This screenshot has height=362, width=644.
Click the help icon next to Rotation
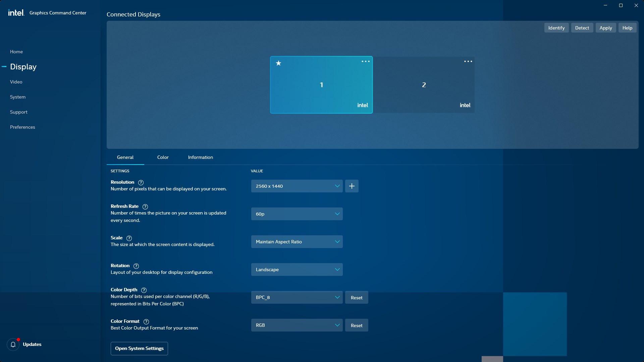[136, 266]
